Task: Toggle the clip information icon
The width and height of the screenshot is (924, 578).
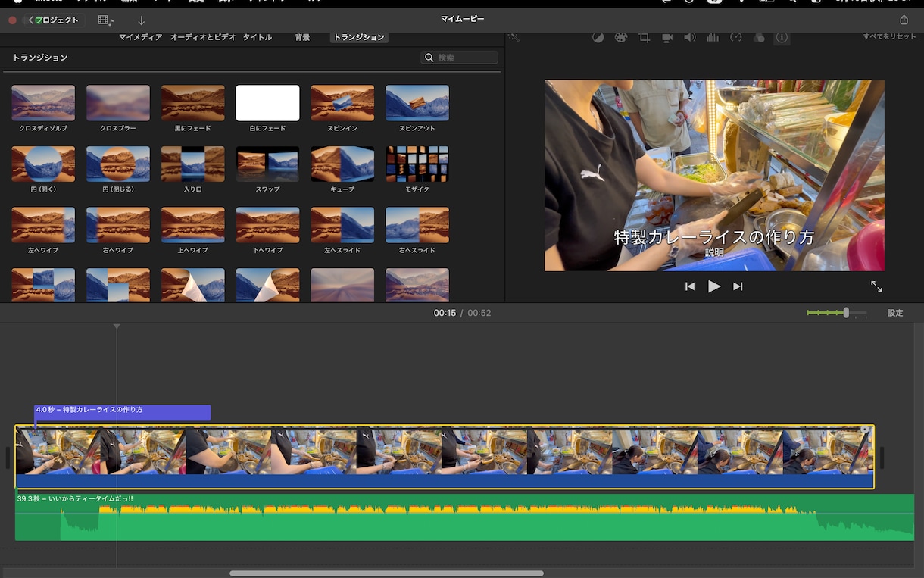Action: pos(782,37)
